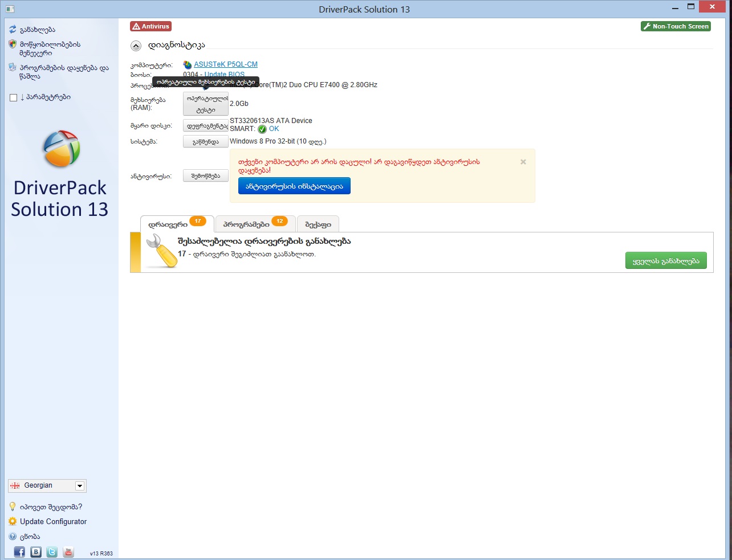This screenshot has width=732, height=560.
Task: Click the იპოვეთ შეცდომა? link
Action: pyautogui.click(x=51, y=506)
